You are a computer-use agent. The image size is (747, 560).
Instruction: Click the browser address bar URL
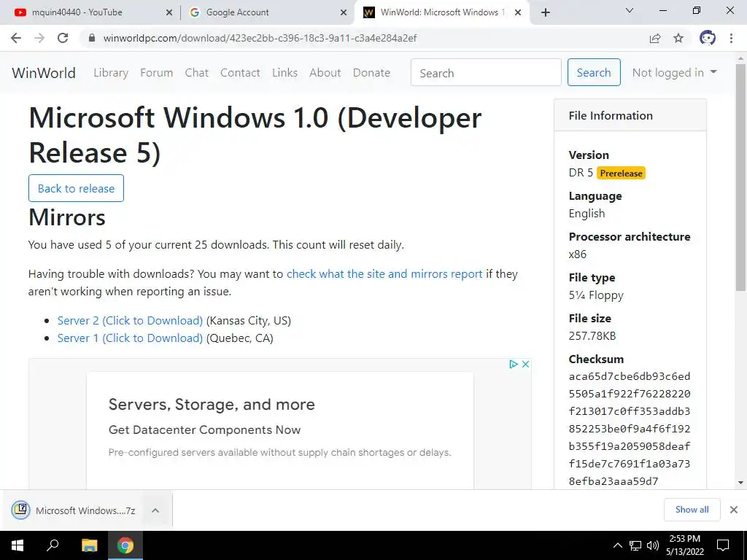(260, 38)
